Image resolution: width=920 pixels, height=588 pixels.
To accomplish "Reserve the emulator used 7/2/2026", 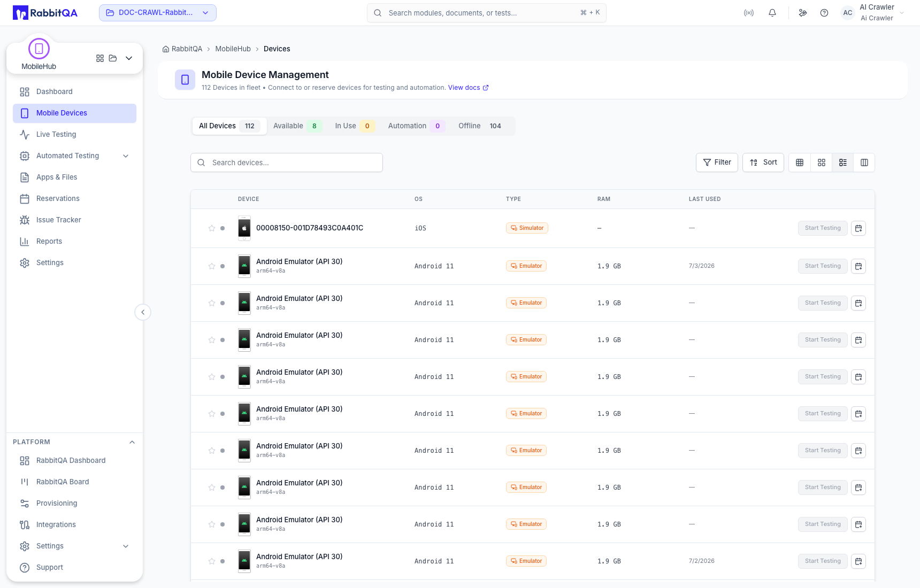I will point(858,561).
